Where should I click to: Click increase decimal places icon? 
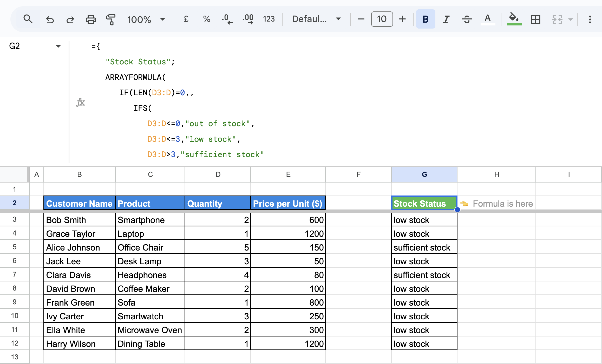tap(248, 19)
